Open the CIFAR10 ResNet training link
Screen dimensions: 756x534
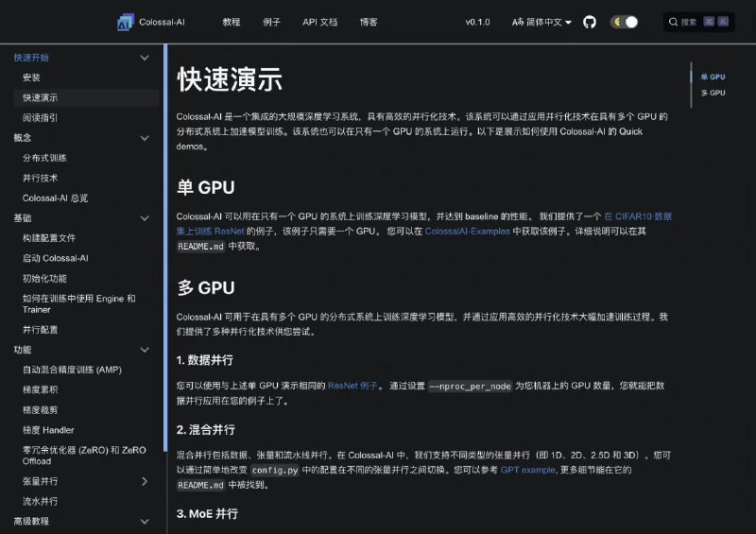pyautogui.click(x=637, y=216)
